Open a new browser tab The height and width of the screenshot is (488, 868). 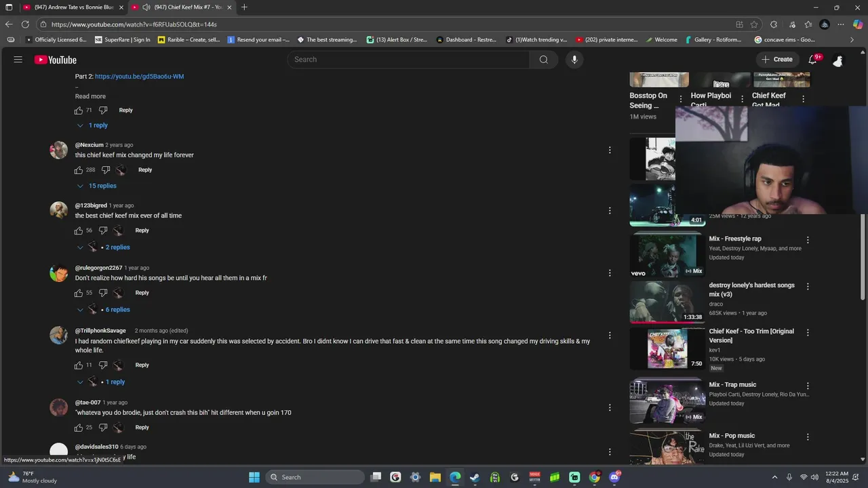click(x=244, y=7)
